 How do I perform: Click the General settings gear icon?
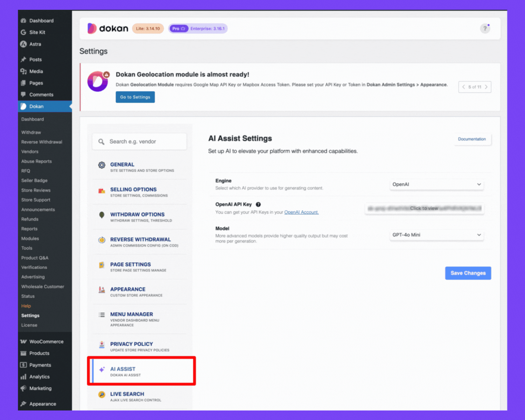point(101,165)
